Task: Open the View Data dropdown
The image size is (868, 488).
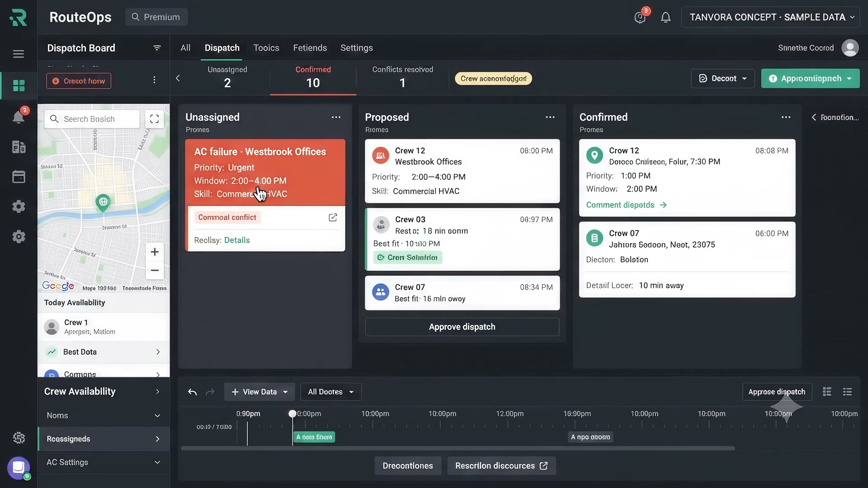Action: (259, 392)
